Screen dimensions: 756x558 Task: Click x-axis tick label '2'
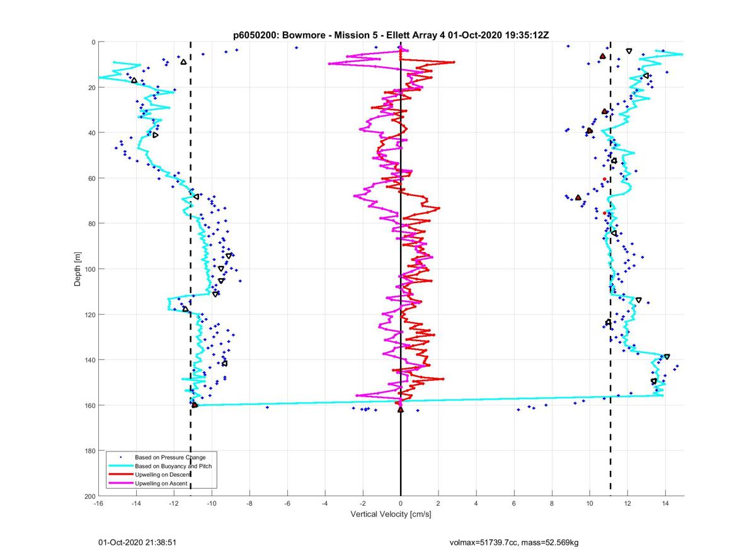tap(438, 504)
